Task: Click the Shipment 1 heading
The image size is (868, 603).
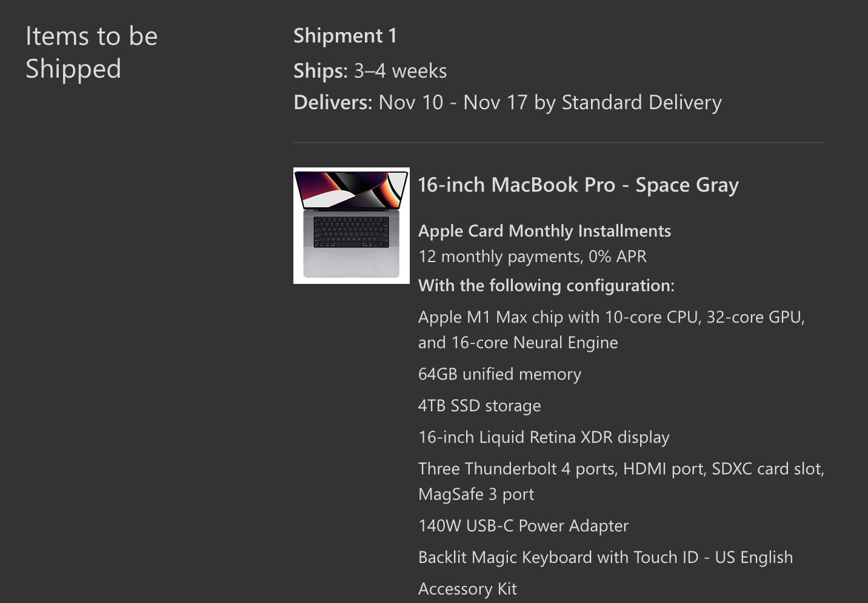Action: pos(345,36)
